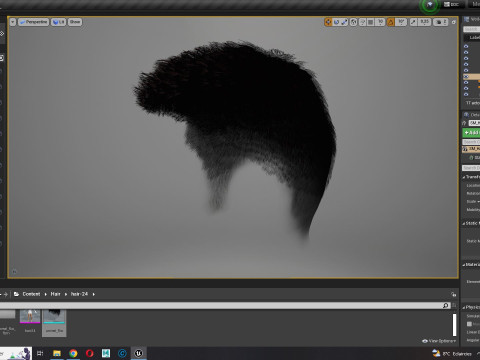Open the Content Browser View Options

[x=439, y=341]
